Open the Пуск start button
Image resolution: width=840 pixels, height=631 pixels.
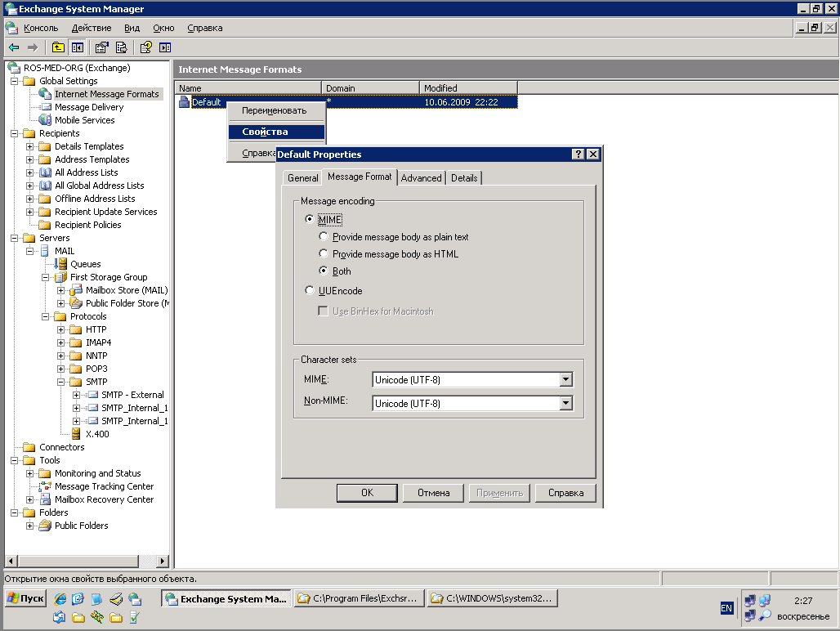(25, 598)
